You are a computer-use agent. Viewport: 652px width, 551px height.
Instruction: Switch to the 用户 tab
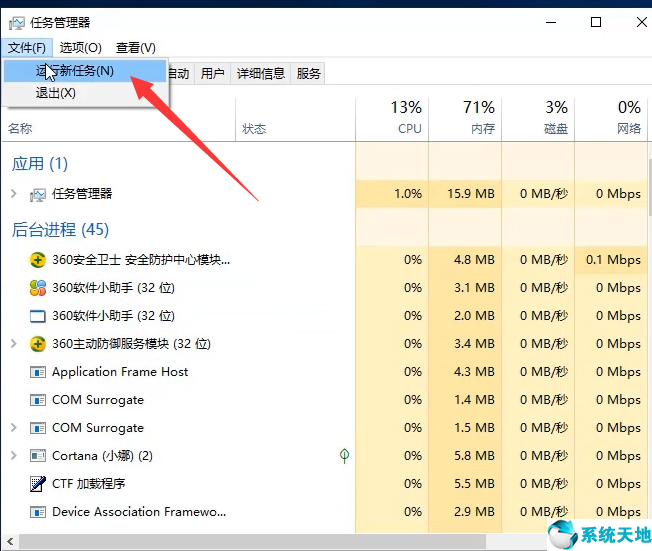(212, 74)
